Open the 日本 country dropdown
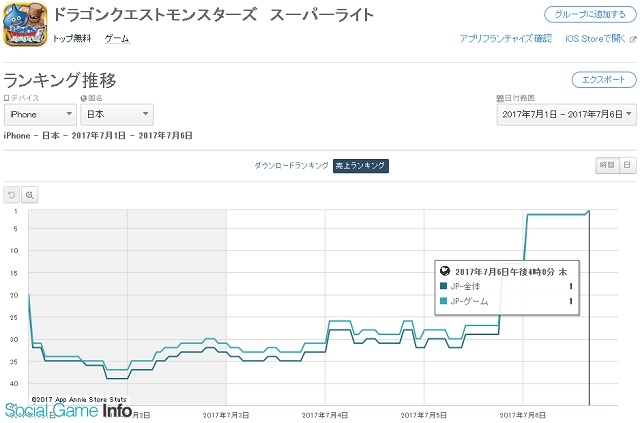This screenshot has width=640, height=423. click(x=117, y=114)
